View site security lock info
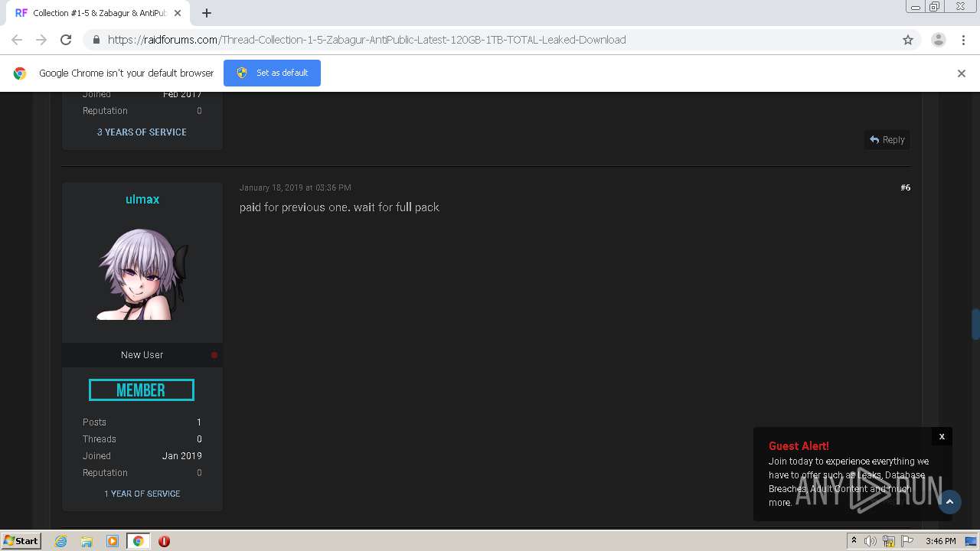The width and height of the screenshot is (980, 551). point(96,40)
